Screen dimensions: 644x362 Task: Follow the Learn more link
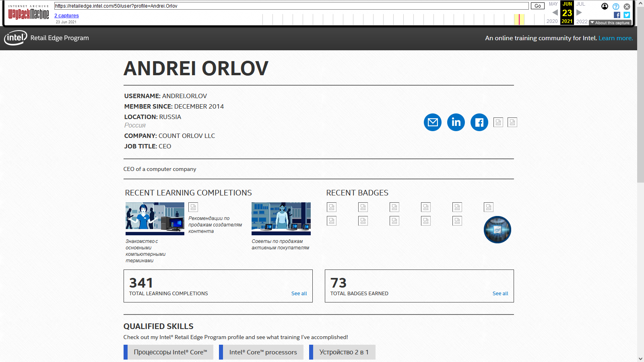click(615, 38)
